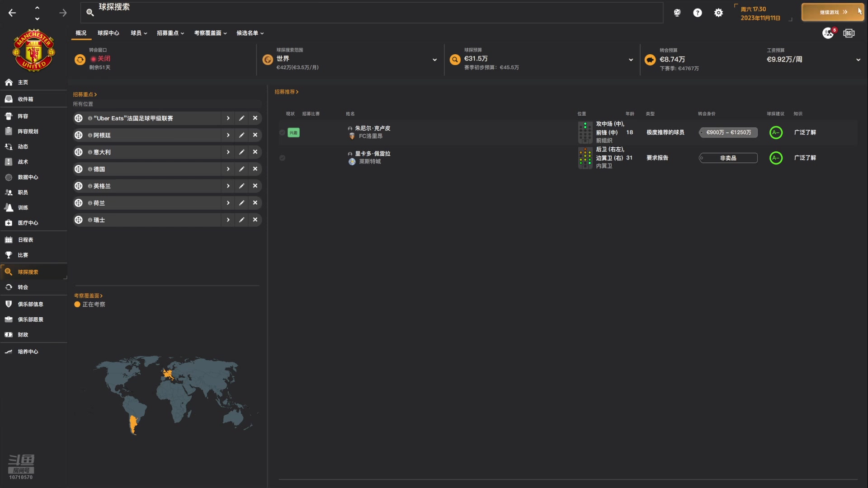Image resolution: width=868 pixels, height=488 pixels.
Task: Open the settings gear icon
Action: 718,13
